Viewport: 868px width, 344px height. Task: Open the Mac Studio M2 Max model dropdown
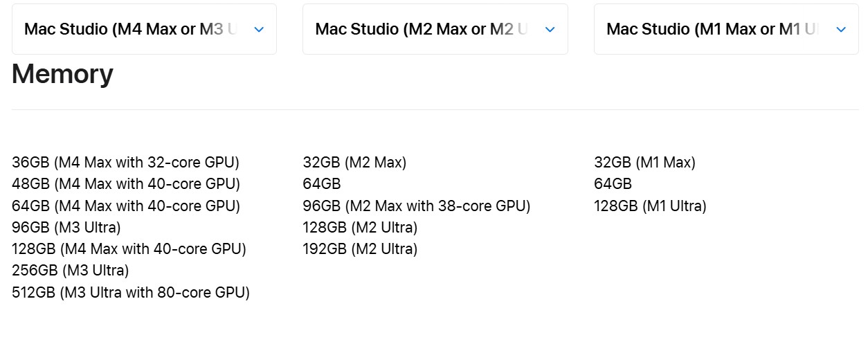(422, 29)
